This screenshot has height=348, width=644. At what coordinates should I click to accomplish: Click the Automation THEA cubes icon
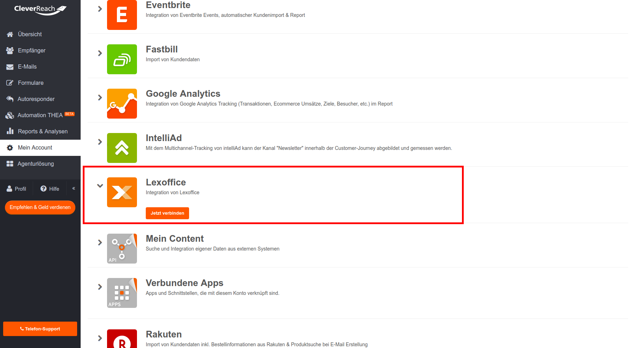coord(10,115)
